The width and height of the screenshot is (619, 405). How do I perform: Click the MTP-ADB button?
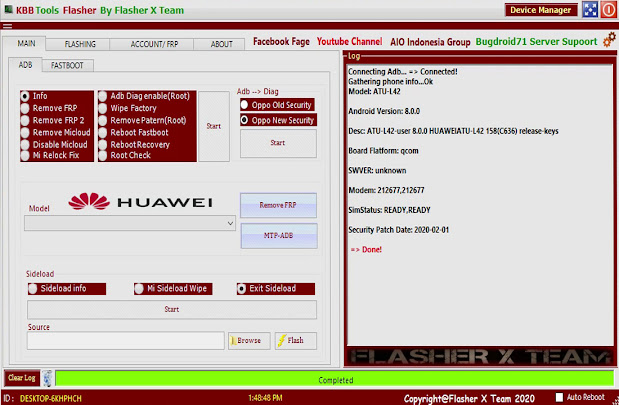pyautogui.click(x=279, y=236)
